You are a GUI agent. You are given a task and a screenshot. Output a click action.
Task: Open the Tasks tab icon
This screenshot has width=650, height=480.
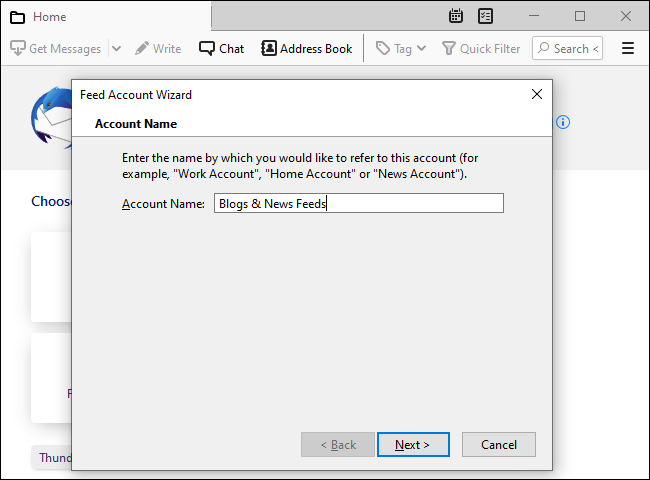pyautogui.click(x=486, y=16)
